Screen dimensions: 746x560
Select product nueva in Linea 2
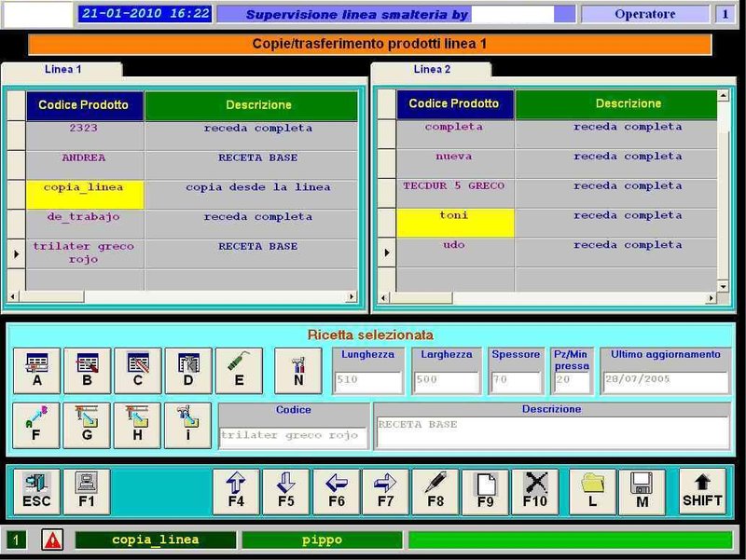coord(454,163)
